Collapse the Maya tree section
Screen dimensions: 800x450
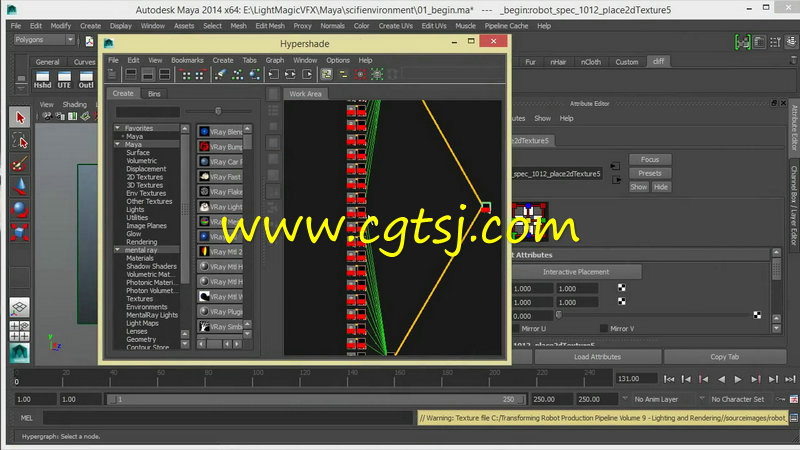click(x=117, y=144)
